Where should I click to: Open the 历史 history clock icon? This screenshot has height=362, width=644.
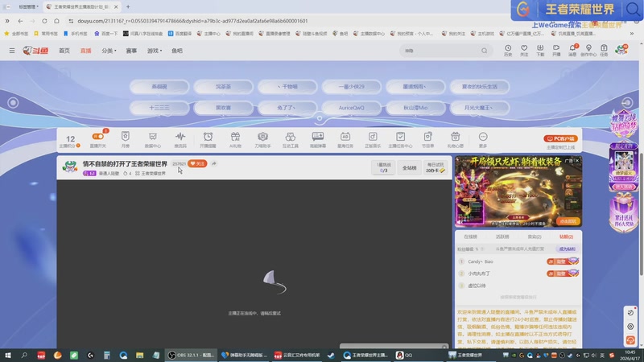coord(508,51)
